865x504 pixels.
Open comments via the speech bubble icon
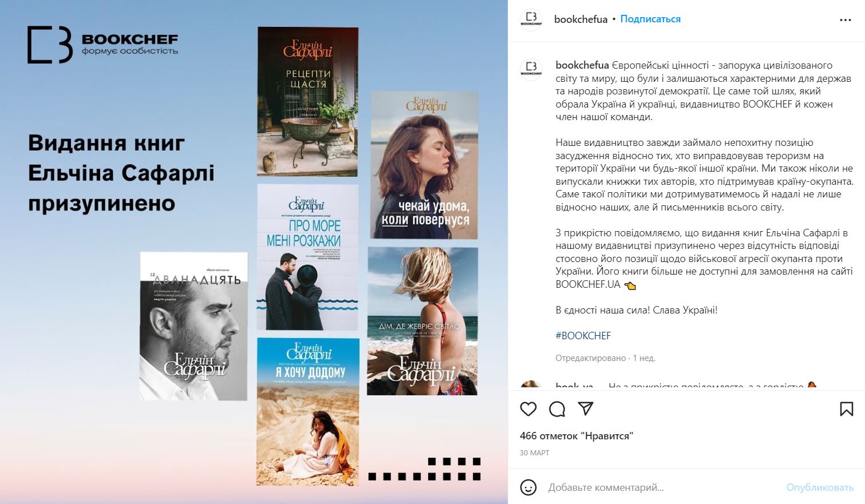click(x=557, y=408)
